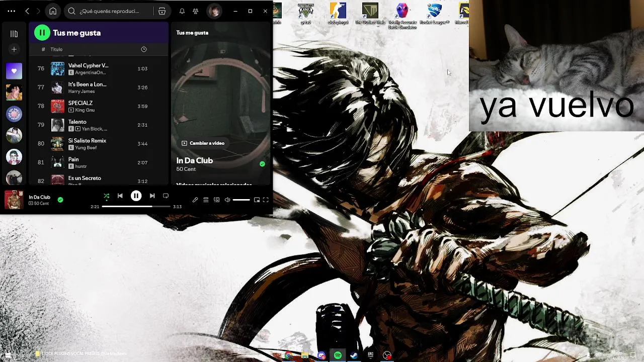This screenshot has width=644, height=362.
Task: Toggle repeat mode
Action: click(x=166, y=196)
